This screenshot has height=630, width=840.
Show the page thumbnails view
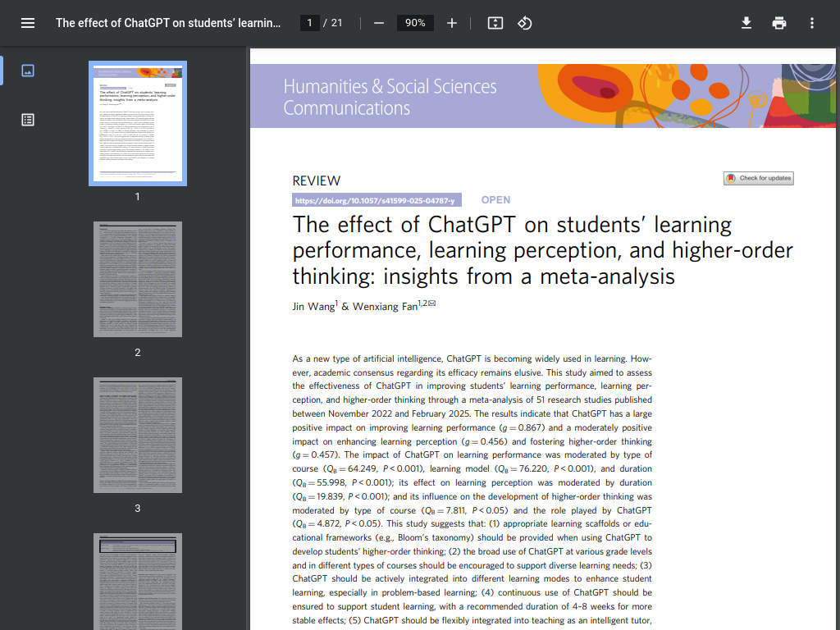click(28, 71)
